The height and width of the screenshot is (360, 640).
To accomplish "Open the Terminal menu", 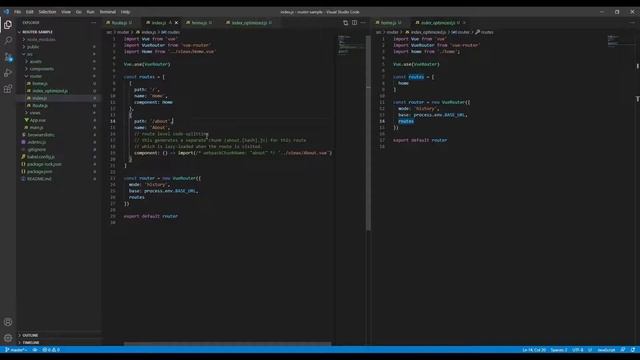I will coord(108,12).
